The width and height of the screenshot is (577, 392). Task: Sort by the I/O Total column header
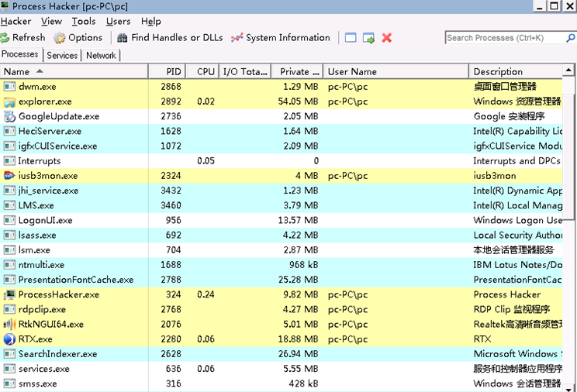click(x=245, y=71)
